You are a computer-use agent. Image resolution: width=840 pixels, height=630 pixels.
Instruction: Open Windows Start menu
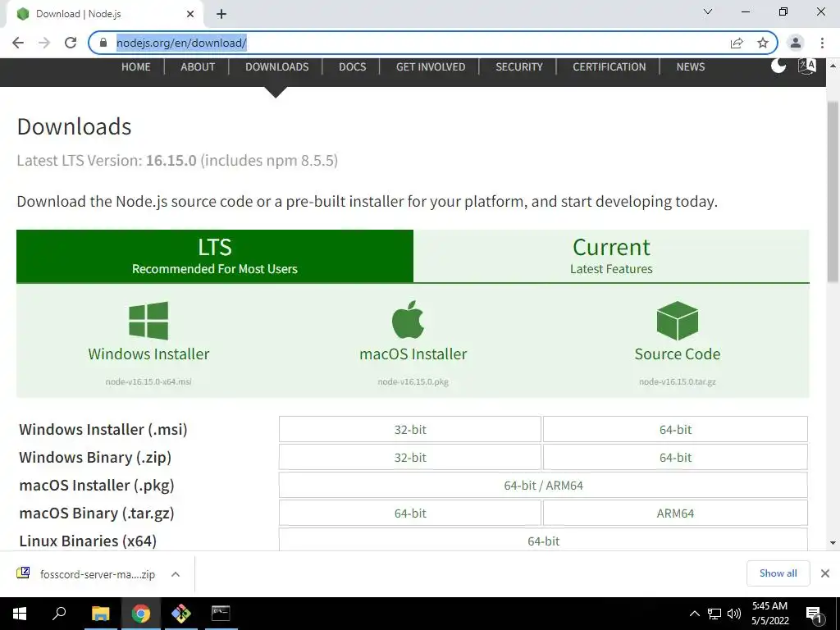tap(20, 614)
